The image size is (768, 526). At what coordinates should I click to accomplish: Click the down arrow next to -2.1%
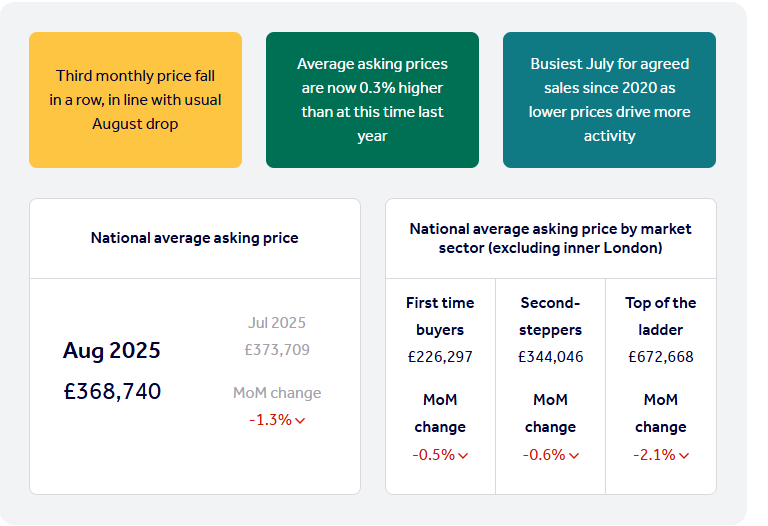tap(684, 456)
